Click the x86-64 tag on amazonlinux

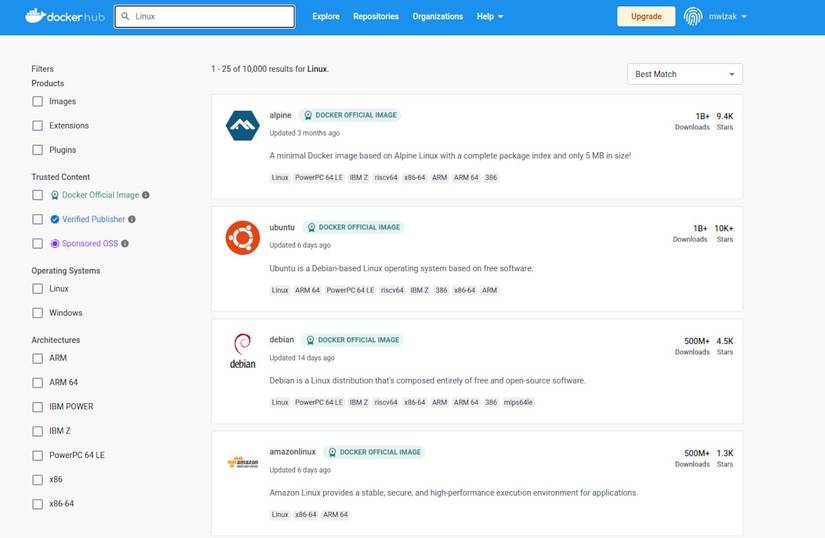point(306,514)
